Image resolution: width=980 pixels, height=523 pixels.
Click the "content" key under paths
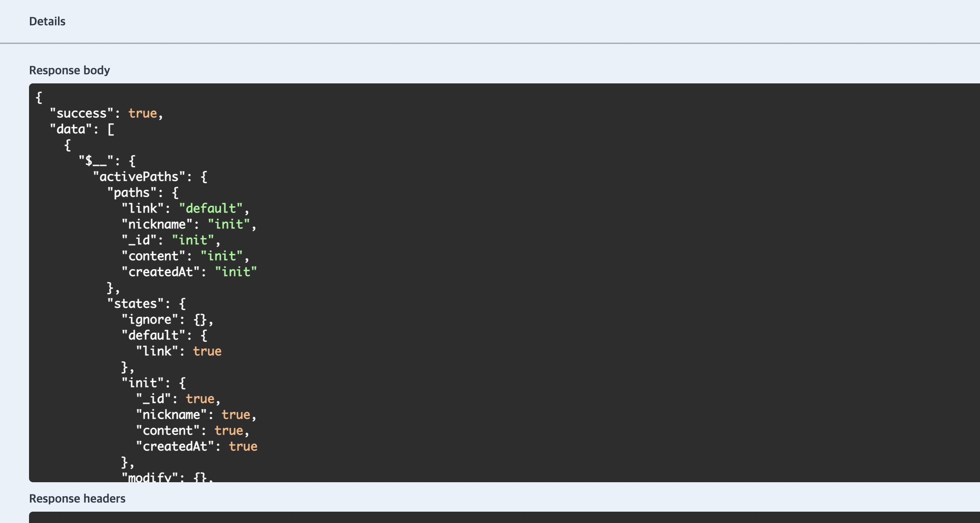tap(153, 256)
